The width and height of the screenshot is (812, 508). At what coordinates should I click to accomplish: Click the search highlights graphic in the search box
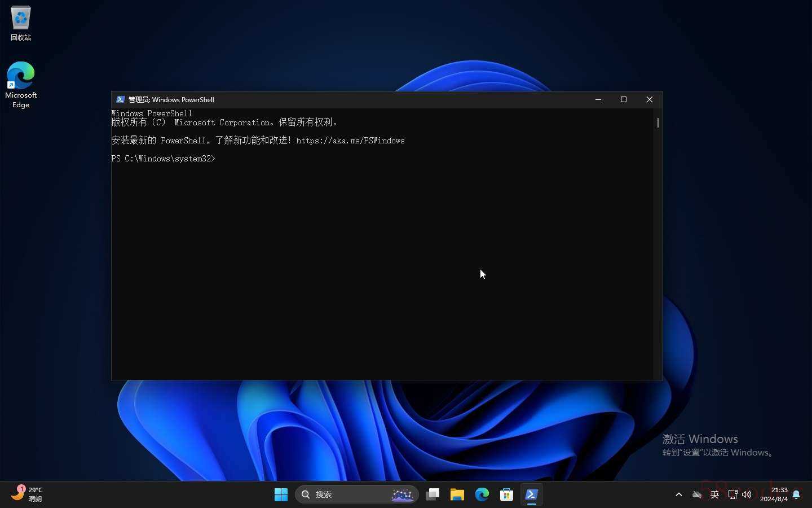click(402, 495)
